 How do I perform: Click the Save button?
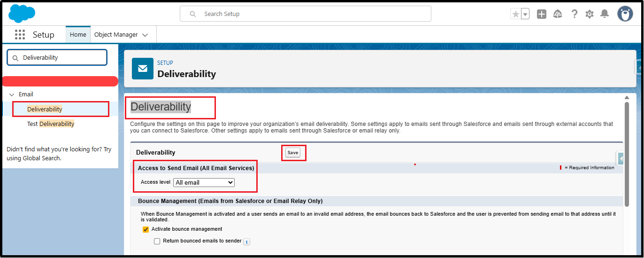point(293,153)
